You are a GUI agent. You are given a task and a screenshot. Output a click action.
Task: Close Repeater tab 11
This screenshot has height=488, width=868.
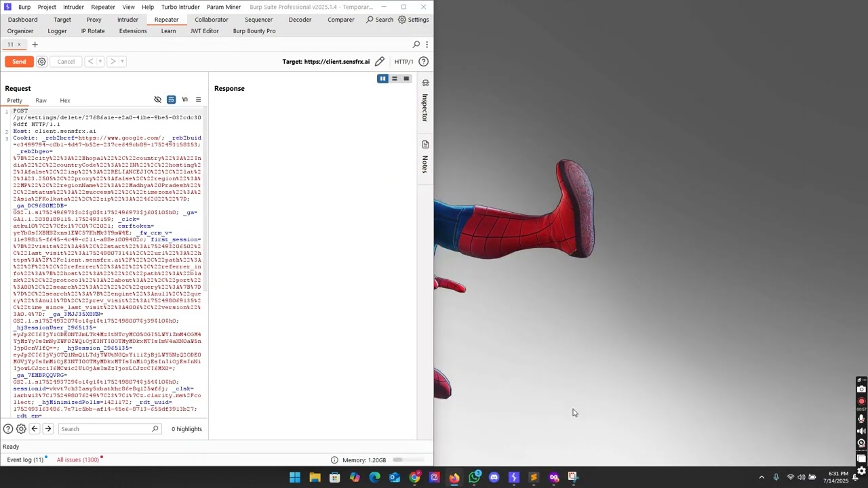click(x=19, y=45)
